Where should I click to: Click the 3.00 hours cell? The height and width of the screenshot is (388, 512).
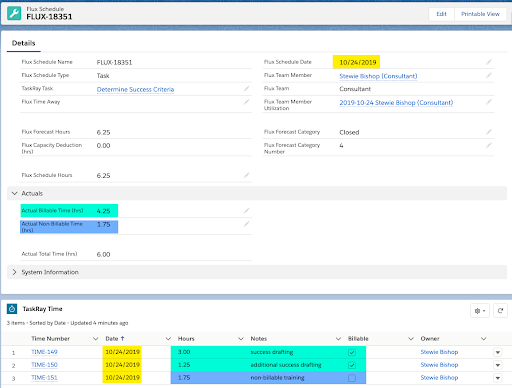point(184,352)
